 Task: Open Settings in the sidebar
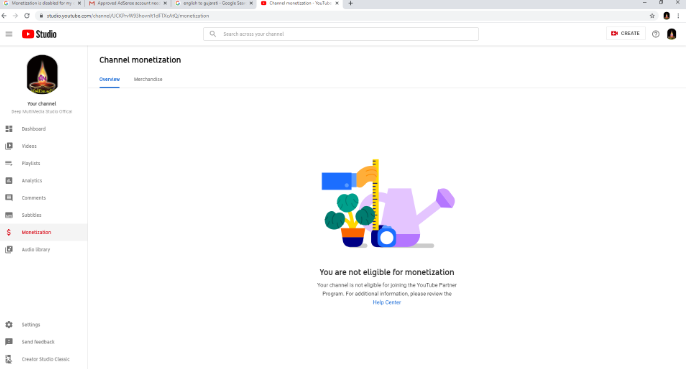click(44, 325)
